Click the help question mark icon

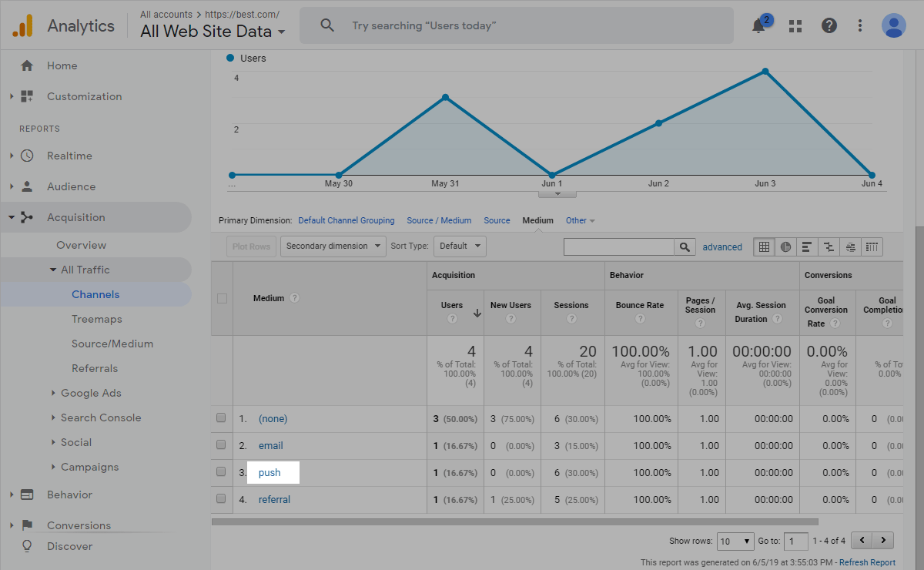(829, 25)
